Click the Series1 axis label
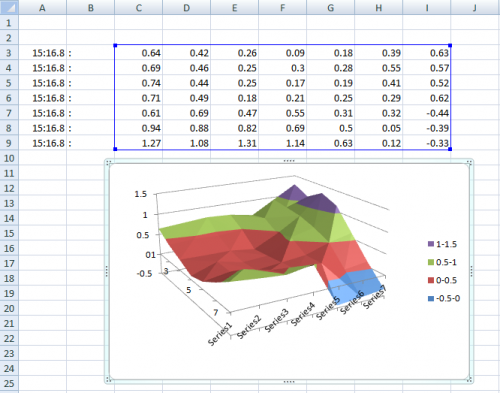The height and width of the screenshot is (393, 500). 220,334
